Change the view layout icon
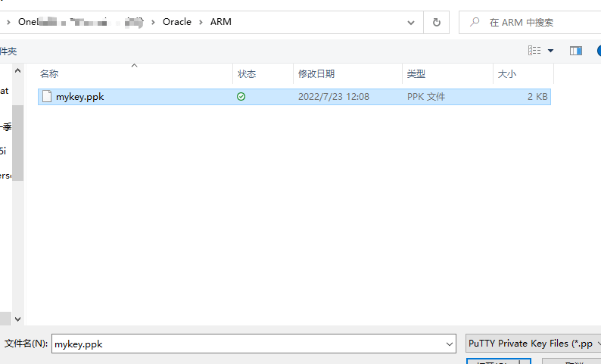The width and height of the screenshot is (601, 364). (534, 50)
